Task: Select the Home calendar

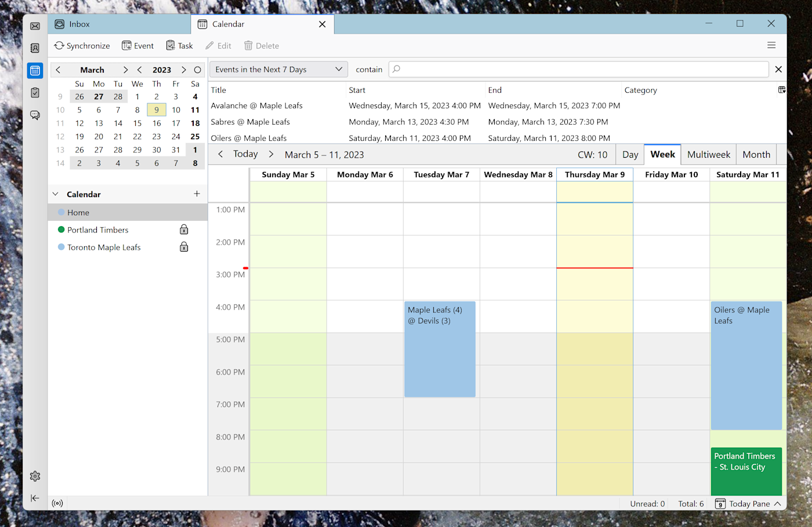Action: pyautogui.click(x=128, y=213)
